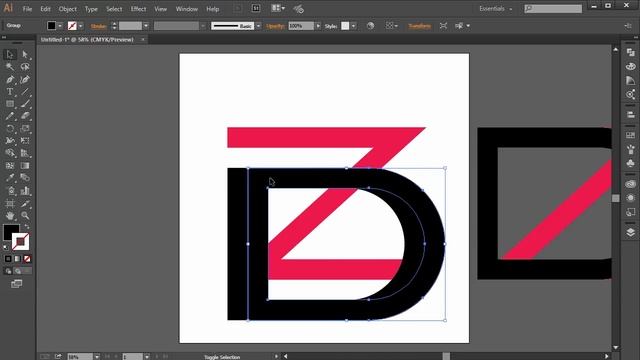Open the Object menu
This screenshot has height=360, width=640.
[x=67, y=9]
